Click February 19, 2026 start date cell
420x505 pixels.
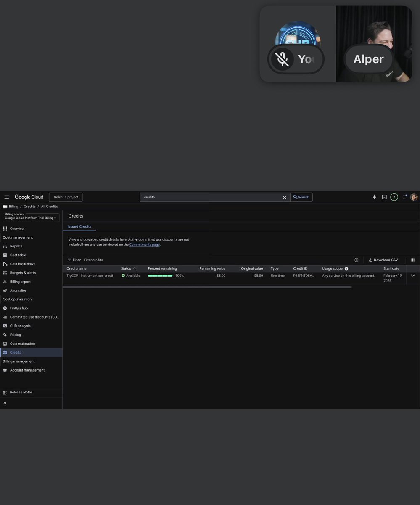pos(393,278)
